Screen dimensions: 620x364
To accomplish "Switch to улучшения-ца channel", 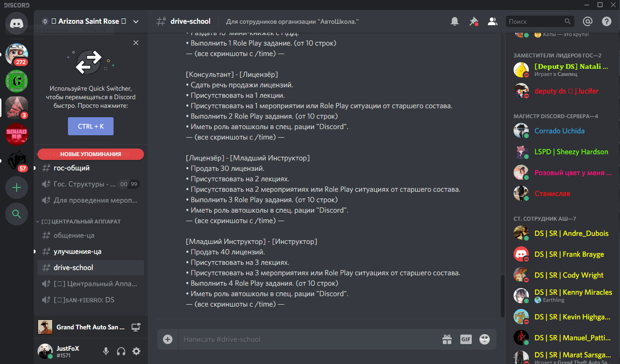I will click(91, 252).
